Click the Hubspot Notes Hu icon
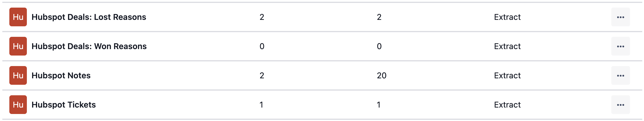644x121 pixels. click(18, 75)
